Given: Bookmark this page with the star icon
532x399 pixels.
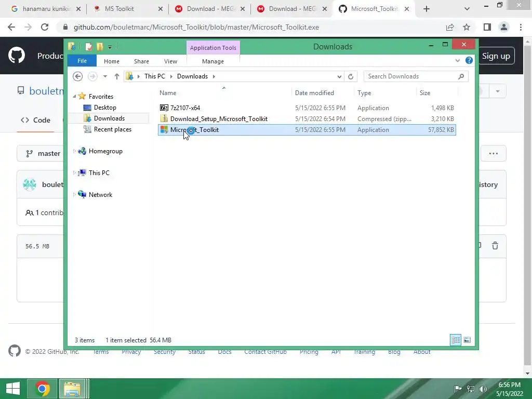Looking at the screenshot, I should tap(467, 27).
